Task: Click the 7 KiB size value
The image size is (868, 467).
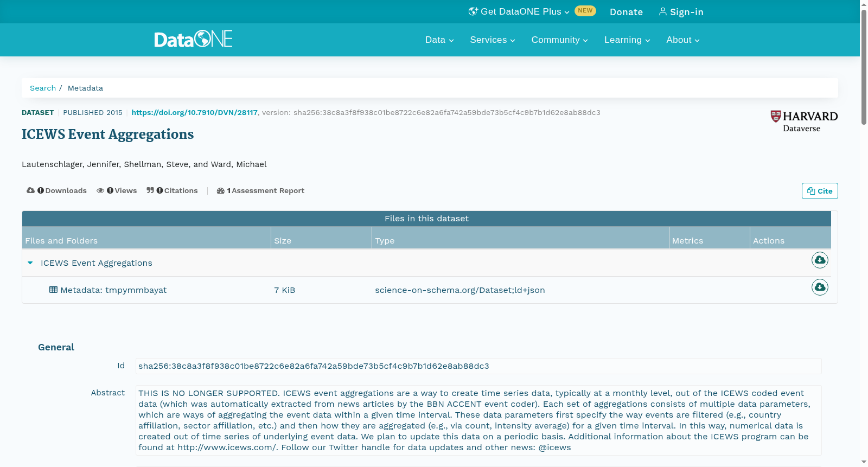Action: tap(284, 290)
